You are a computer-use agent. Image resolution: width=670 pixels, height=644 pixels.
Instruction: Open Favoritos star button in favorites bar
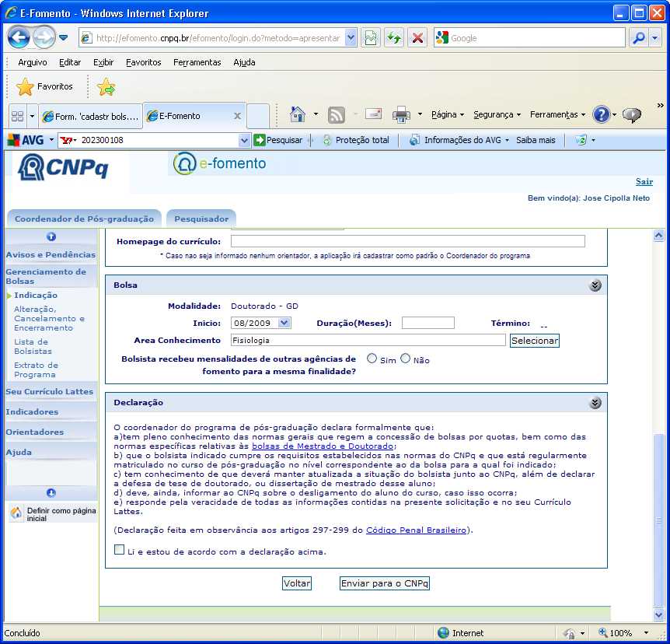[44, 87]
